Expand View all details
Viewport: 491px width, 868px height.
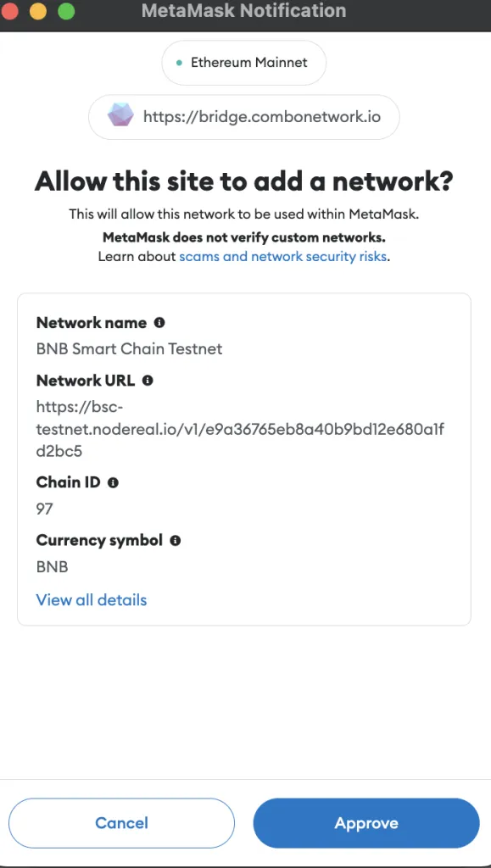point(92,600)
